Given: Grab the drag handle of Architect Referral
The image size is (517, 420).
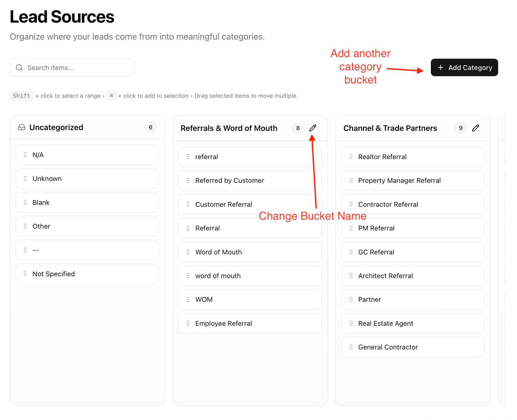Looking at the screenshot, I should coord(351,276).
